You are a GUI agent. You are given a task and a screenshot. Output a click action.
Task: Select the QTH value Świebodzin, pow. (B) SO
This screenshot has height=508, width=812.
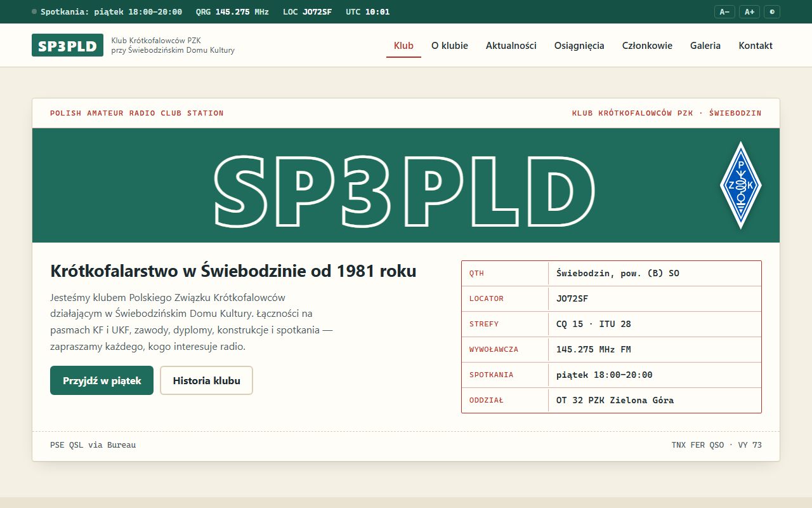[617, 273]
